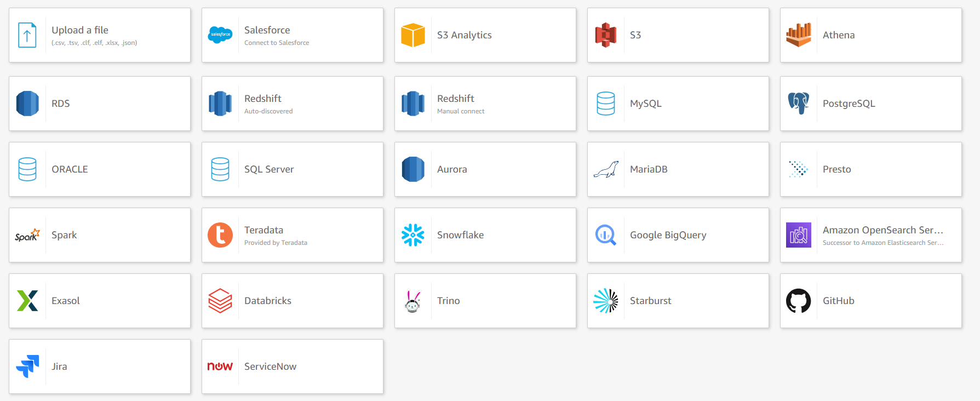Click the red S3 bucket icon
Image resolution: width=980 pixels, height=401 pixels.
coord(606,35)
